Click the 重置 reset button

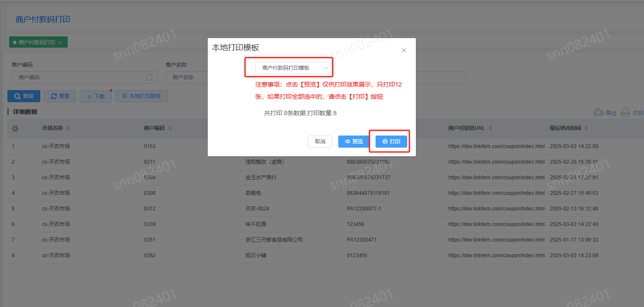tap(60, 96)
